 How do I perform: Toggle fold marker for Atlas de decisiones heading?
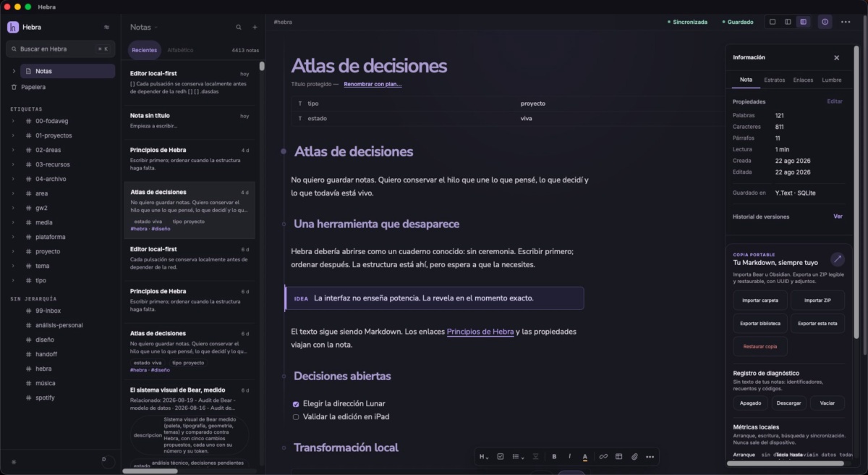click(284, 151)
